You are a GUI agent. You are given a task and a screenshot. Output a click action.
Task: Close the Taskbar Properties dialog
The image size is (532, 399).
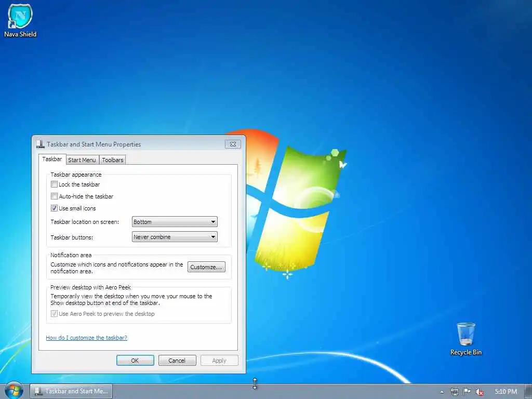233,144
